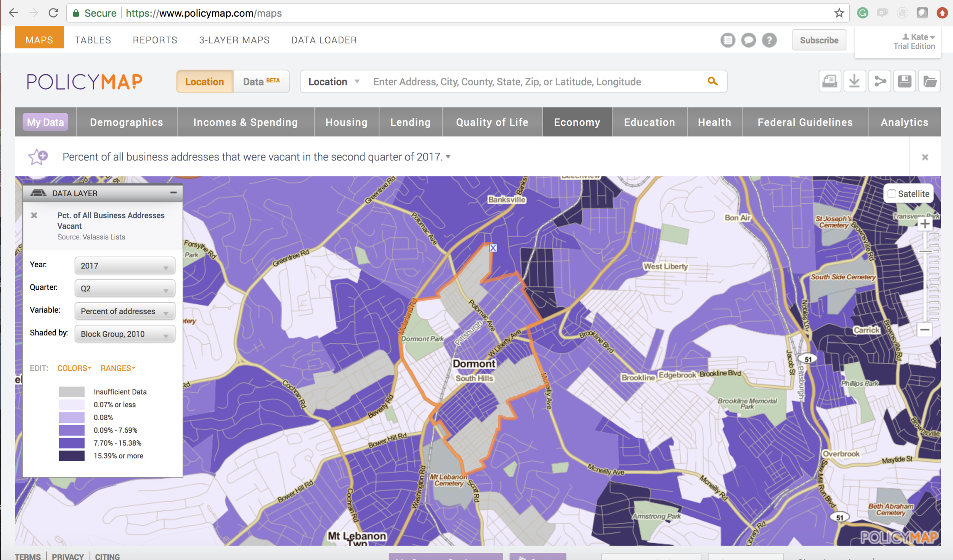Open the Variable Percent of addresses dropdown
The width and height of the screenshot is (953, 560).
point(125,311)
